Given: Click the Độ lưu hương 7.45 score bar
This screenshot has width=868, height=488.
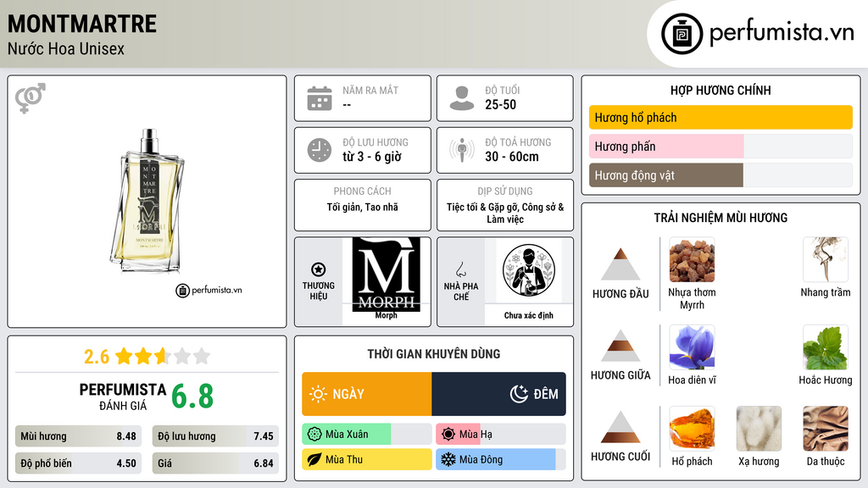Looking at the screenshot, I should pyautogui.click(x=215, y=436).
